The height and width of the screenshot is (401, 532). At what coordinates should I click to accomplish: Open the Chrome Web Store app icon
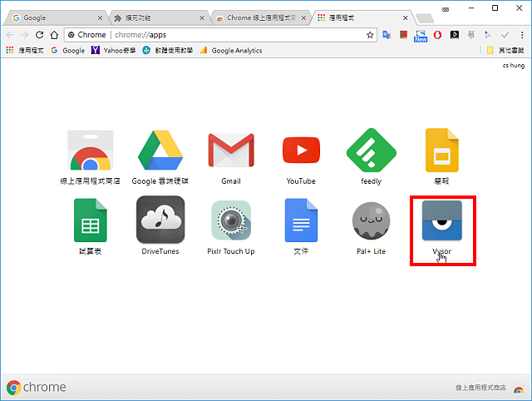pyautogui.click(x=91, y=150)
